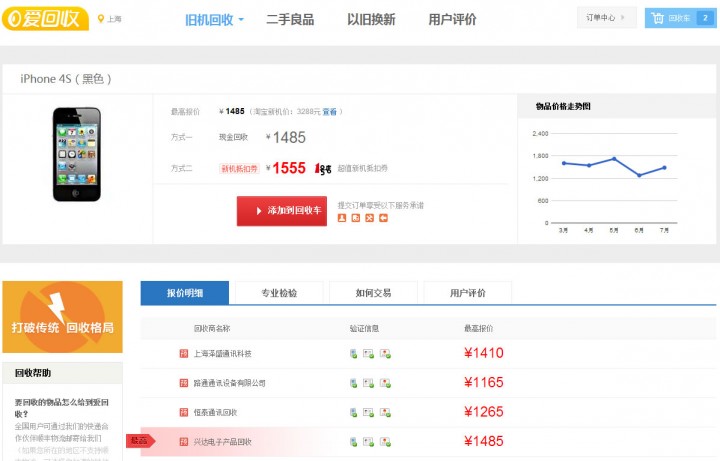
Task: Click the crossed-tools service promise icon
Action: pyautogui.click(x=369, y=218)
